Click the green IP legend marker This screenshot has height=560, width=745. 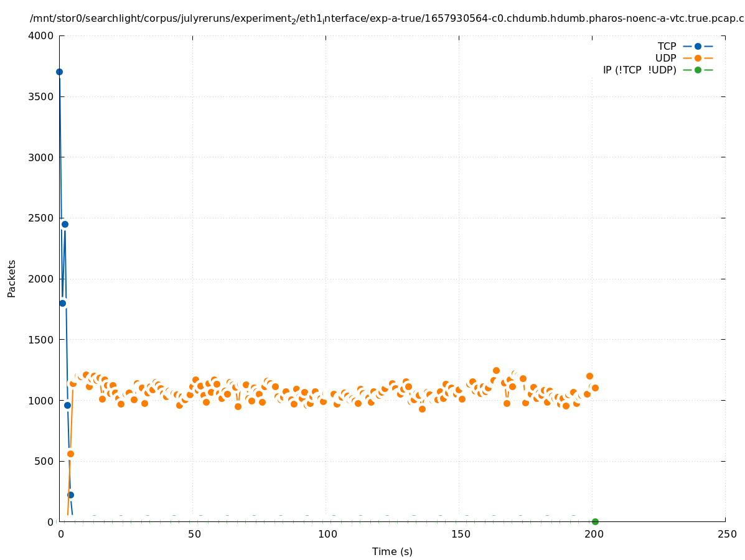pyautogui.click(x=698, y=70)
